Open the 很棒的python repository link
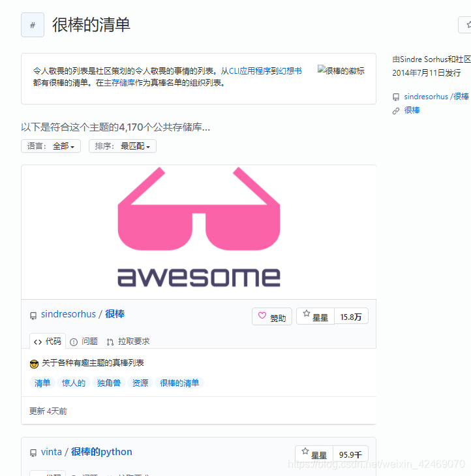The height and width of the screenshot is (476, 471). 102,452
